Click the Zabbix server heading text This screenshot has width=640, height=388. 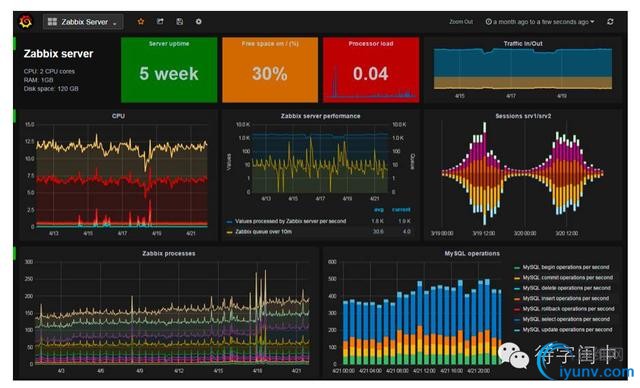click(x=58, y=54)
